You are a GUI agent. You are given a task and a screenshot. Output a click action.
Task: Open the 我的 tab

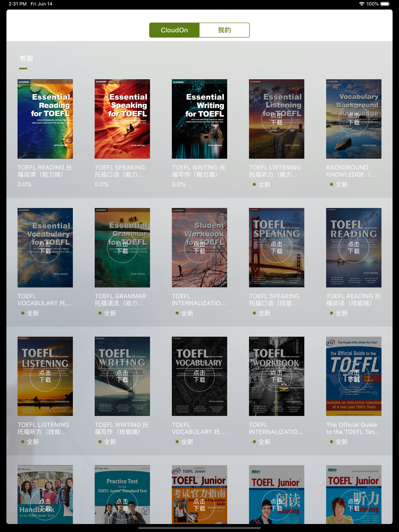point(224,30)
